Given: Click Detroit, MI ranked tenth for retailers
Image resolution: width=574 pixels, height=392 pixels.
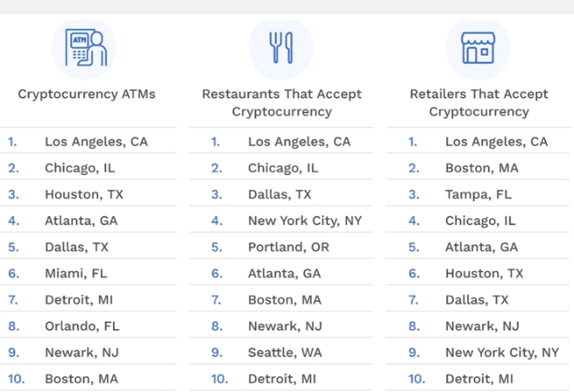Looking at the screenshot, I should tap(480, 379).
